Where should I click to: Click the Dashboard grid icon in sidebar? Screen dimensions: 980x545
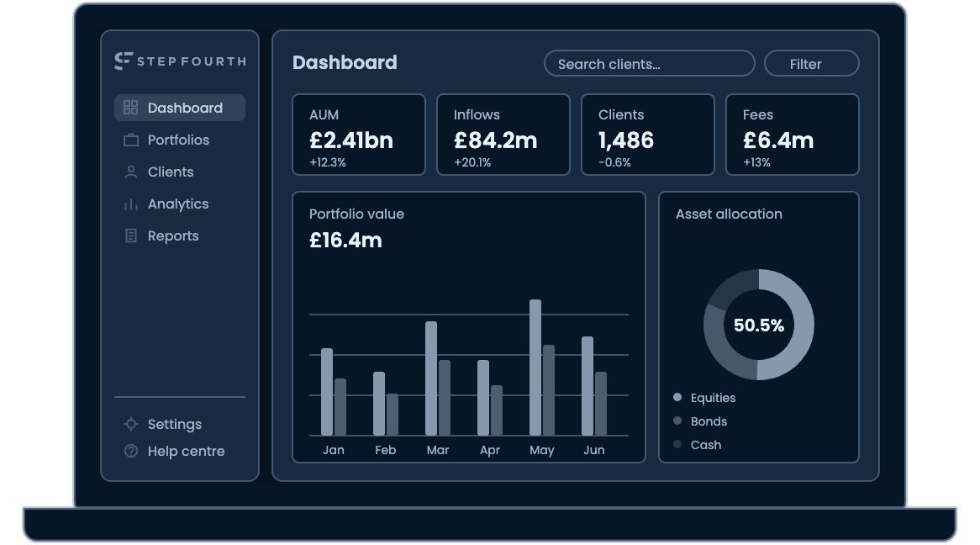coord(130,108)
